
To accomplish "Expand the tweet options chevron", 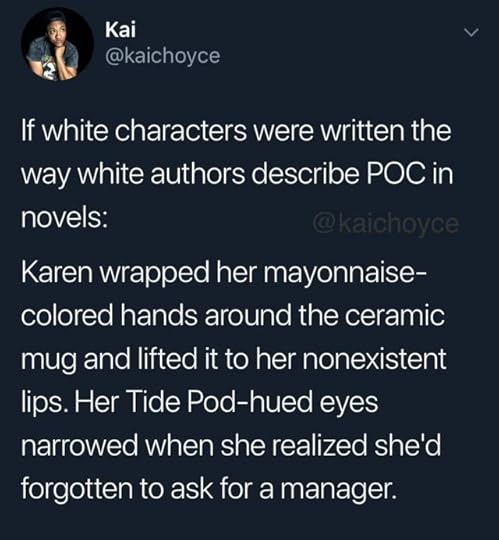I will [x=471, y=33].
